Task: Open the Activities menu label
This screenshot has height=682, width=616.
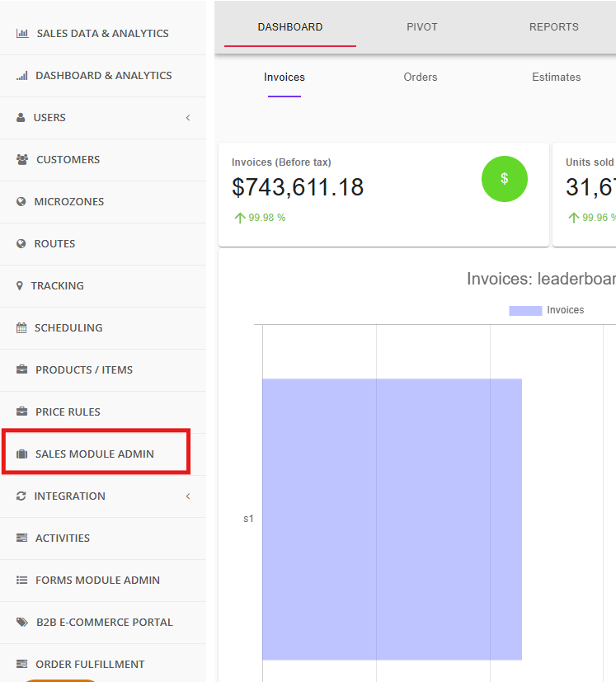Action: 63,539
